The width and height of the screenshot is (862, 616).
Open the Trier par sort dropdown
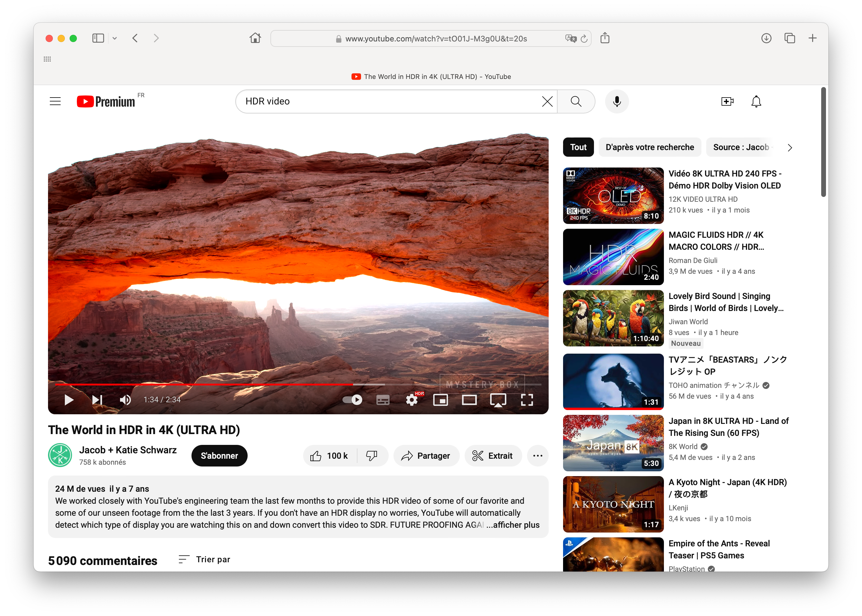click(x=204, y=559)
